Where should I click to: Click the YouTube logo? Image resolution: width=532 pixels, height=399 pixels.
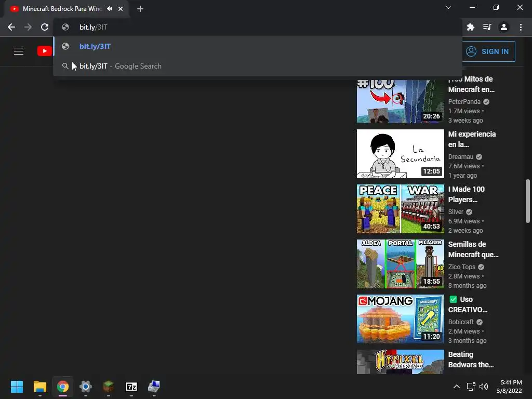click(x=45, y=51)
